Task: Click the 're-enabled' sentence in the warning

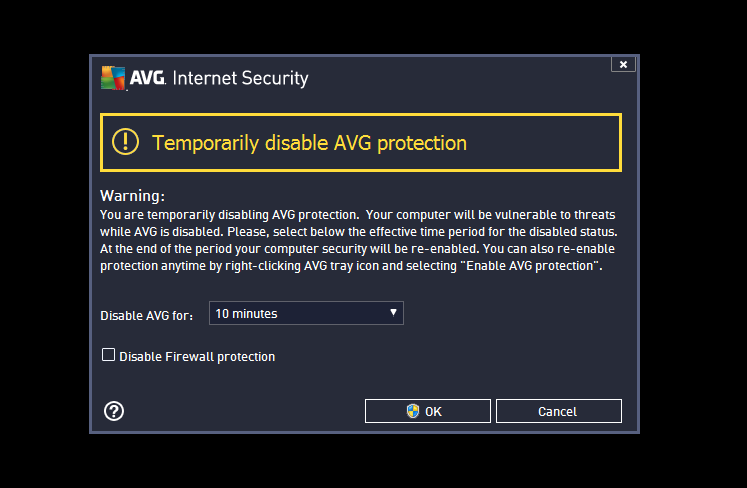Action: [x=290, y=249]
